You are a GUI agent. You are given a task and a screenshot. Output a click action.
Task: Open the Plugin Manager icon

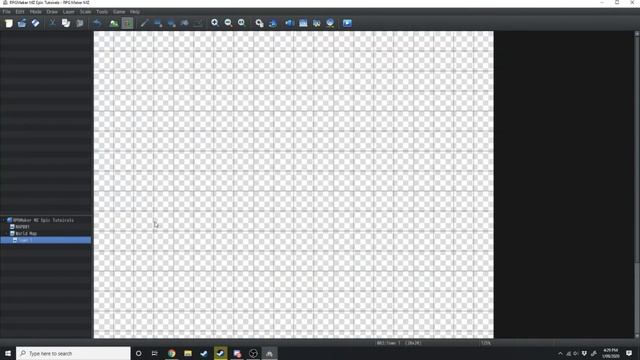(273, 23)
